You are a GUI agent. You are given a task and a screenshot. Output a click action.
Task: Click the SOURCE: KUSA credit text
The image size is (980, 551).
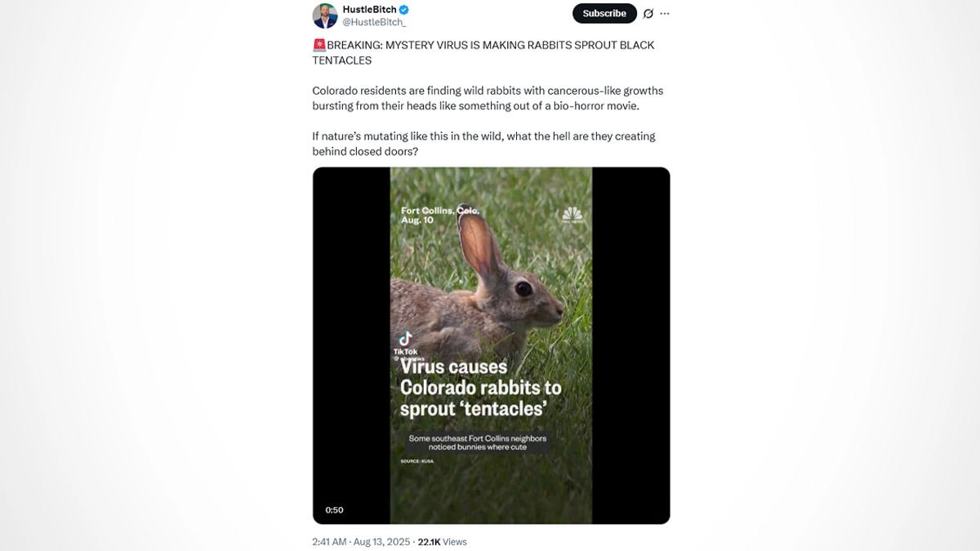click(x=416, y=462)
